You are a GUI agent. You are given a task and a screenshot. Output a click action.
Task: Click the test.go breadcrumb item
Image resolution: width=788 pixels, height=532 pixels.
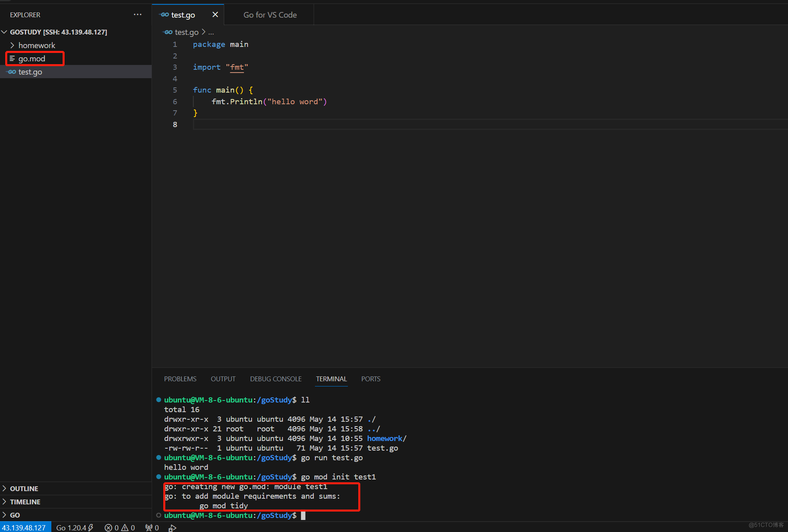[187, 32]
